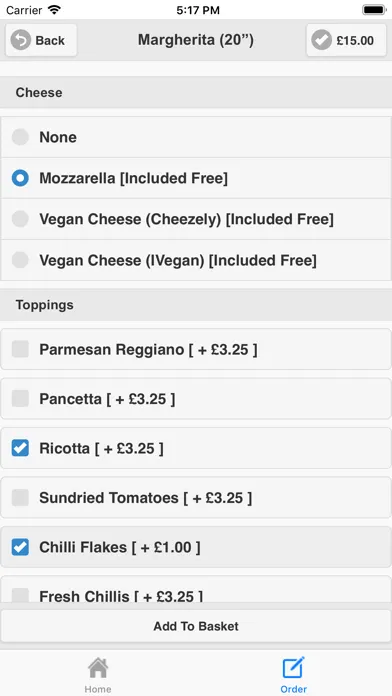This screenshot has width=392, height=696.
Task: Choose Vegan Cheese (IVegan) option
Action: [196, 260]
